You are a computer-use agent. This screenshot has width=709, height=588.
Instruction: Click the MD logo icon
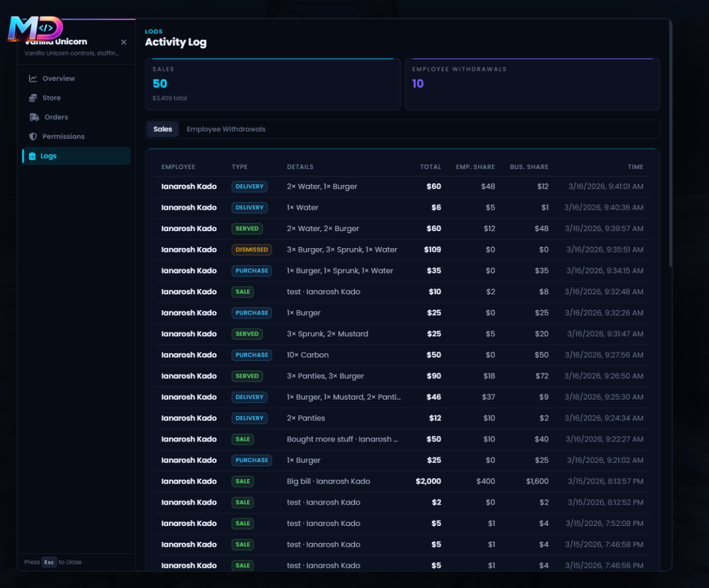coord(35,28)
